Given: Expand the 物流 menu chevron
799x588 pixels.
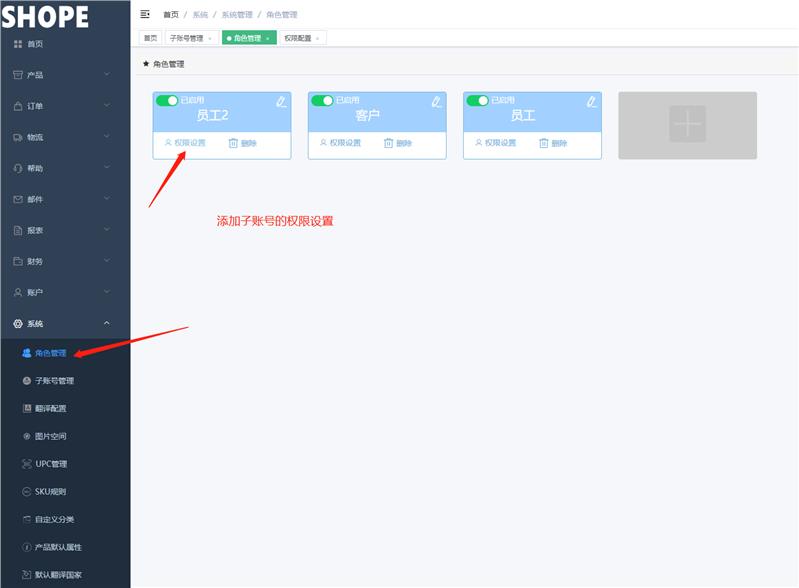Looking at the screenshot, I should [107, 137].
